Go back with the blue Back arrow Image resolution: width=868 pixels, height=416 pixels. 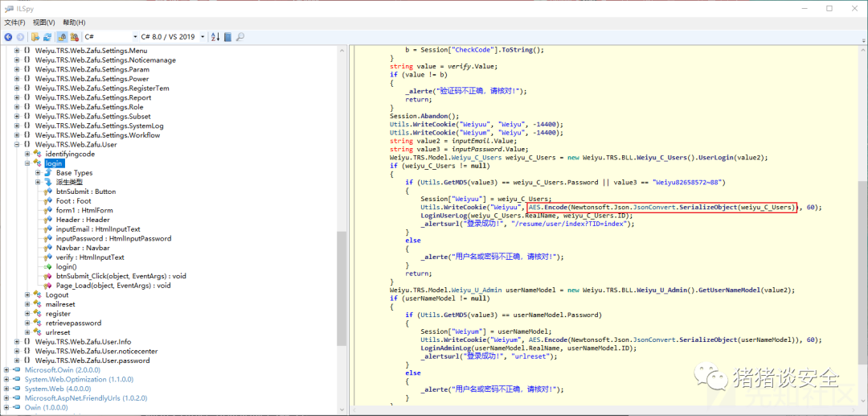tap(8, 37)
